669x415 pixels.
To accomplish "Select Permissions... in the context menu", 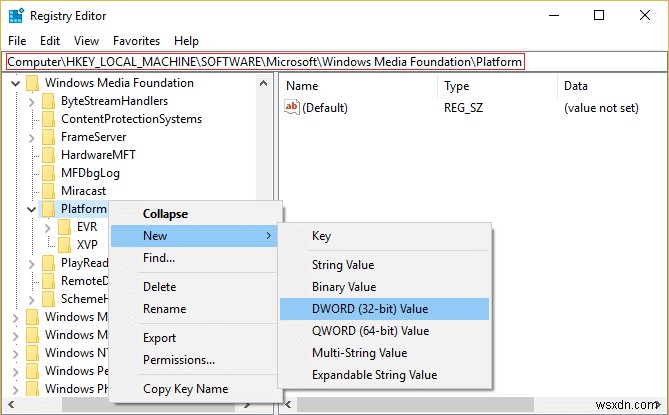I will [x=179, y=360].
